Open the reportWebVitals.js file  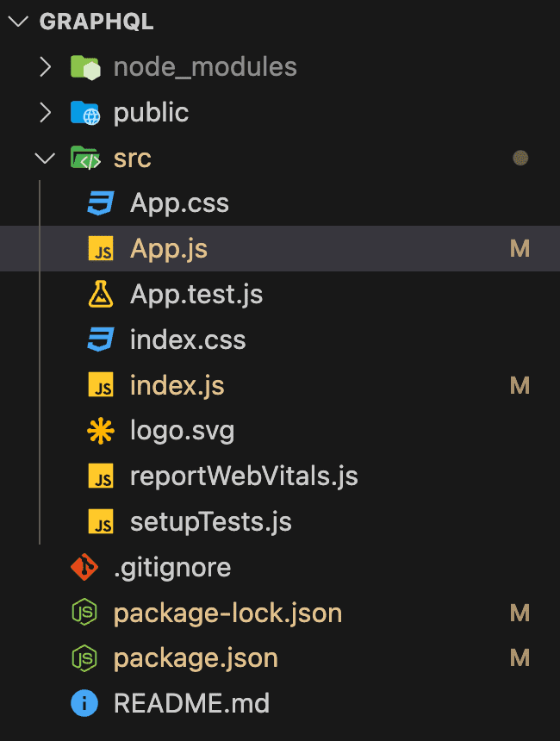coord(244,476)
